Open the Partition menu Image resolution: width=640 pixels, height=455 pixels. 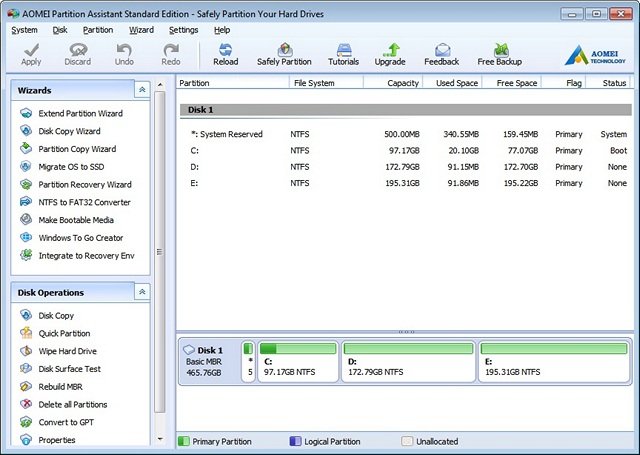pyautogui.click(x=98, y=30)
